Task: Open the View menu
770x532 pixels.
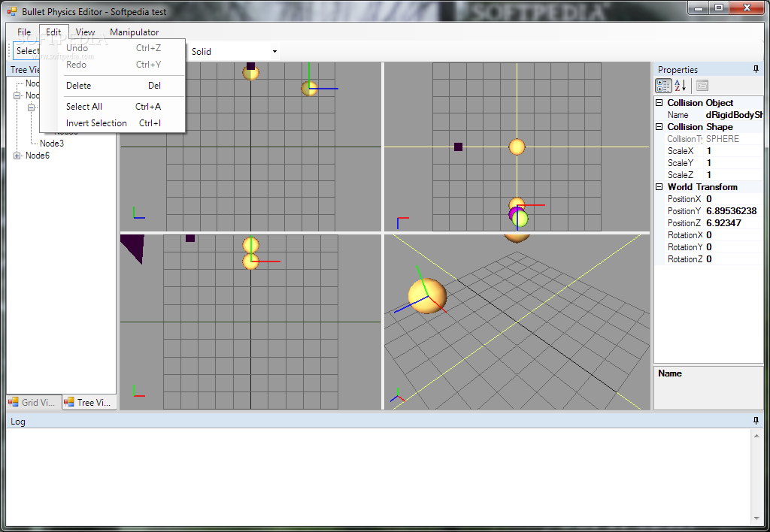Action: click(x=85, y=32)
